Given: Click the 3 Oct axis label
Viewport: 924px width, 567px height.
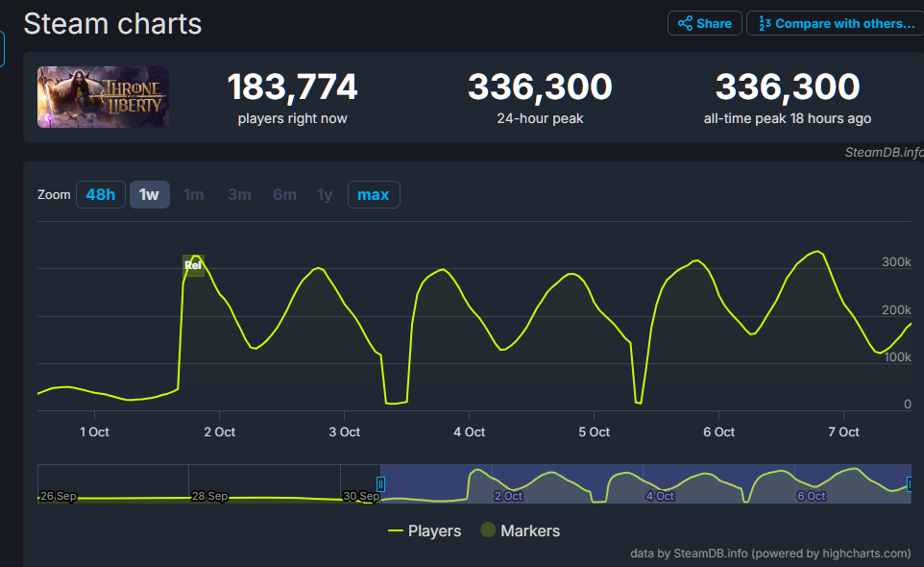Looking at the screenshot, I should (344, 432).
